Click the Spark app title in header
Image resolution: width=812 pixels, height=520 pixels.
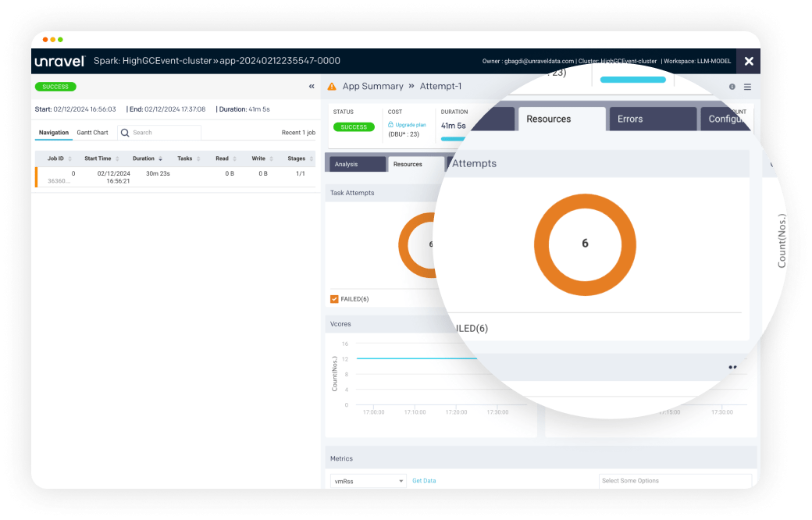click(217, 61)
